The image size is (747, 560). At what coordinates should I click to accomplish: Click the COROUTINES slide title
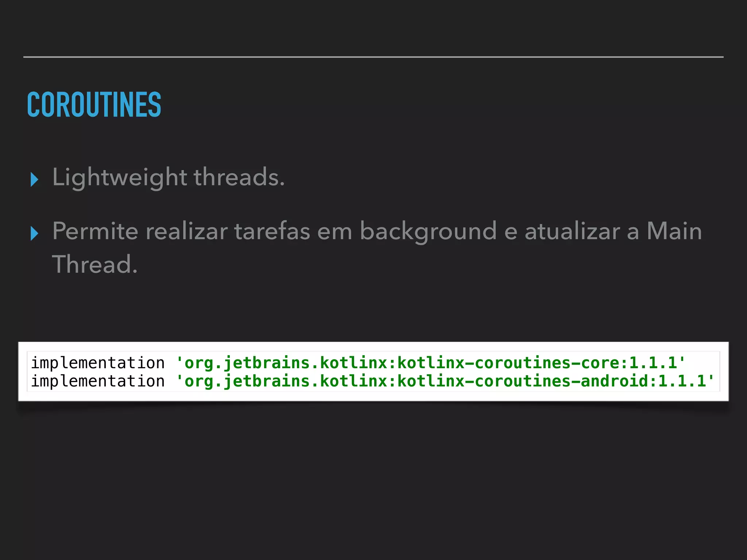coord(94,105)
